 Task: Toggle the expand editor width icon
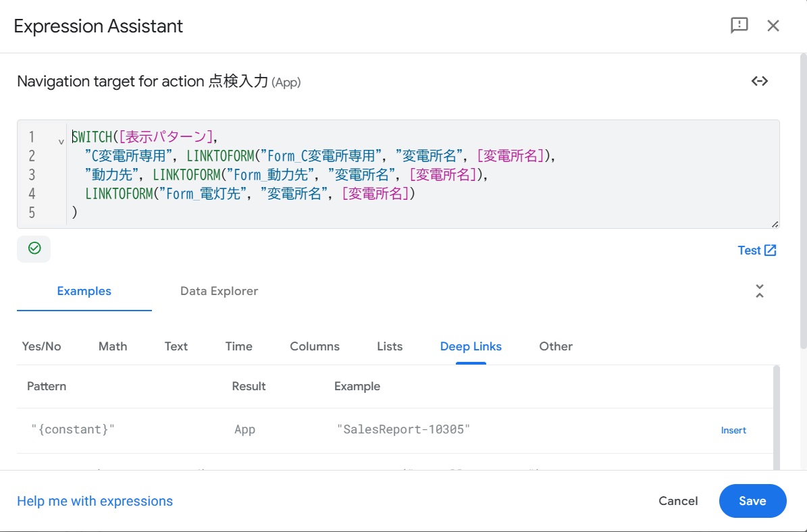(x=760, y=81)
